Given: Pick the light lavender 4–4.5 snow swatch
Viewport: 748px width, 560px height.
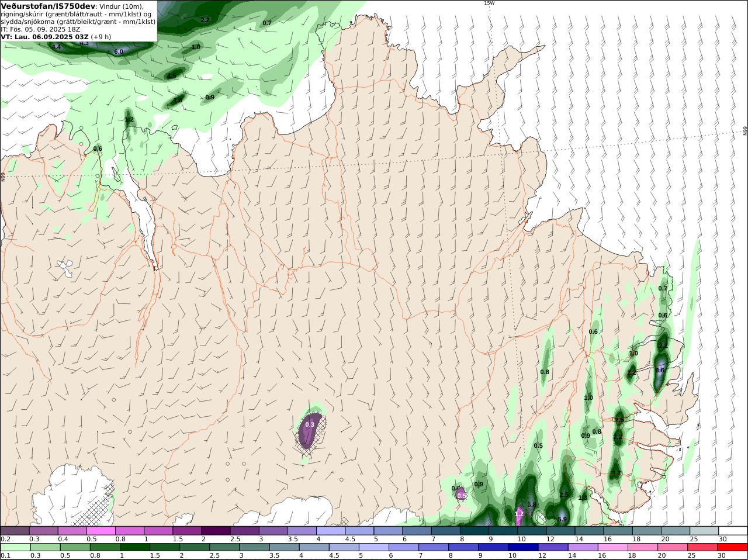Looking at the screenshot, I should [x=331, y=531].
